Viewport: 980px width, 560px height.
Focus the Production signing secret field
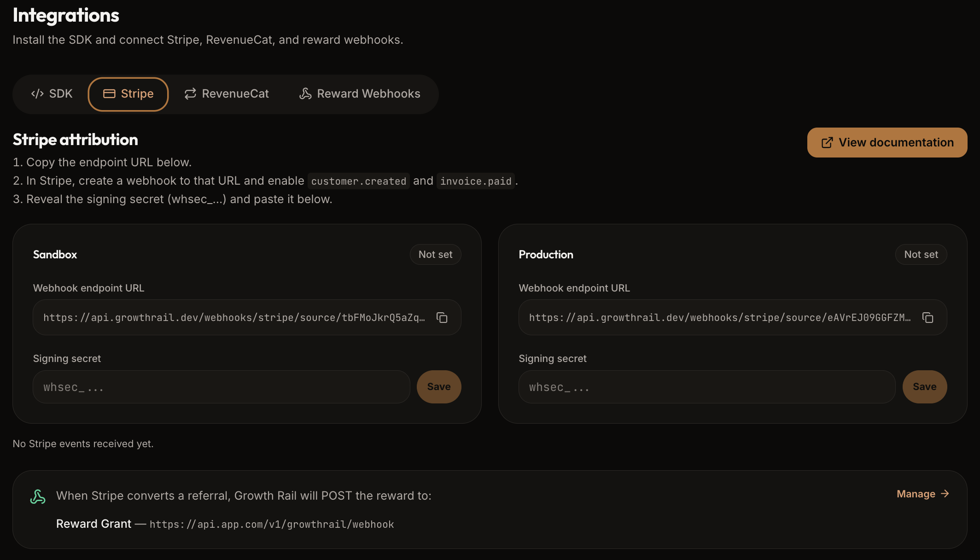707,387
